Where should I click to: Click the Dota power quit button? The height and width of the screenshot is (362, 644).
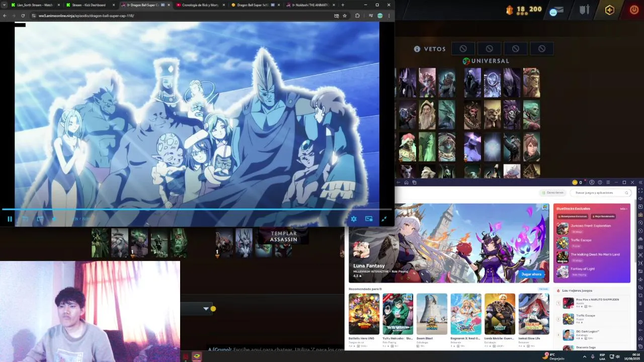coord(634,10)
